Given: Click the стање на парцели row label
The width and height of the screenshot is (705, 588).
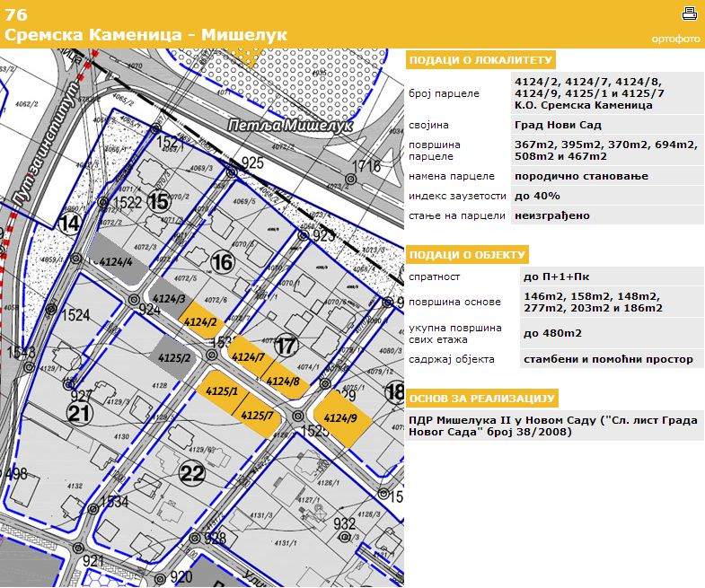Looking at the screenshot, I should [457, 215].
